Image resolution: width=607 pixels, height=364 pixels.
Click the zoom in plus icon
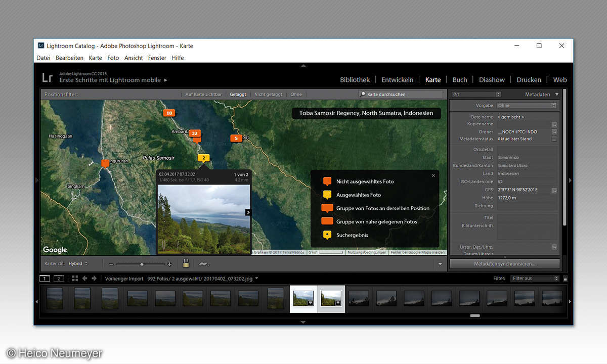point(169,264)
